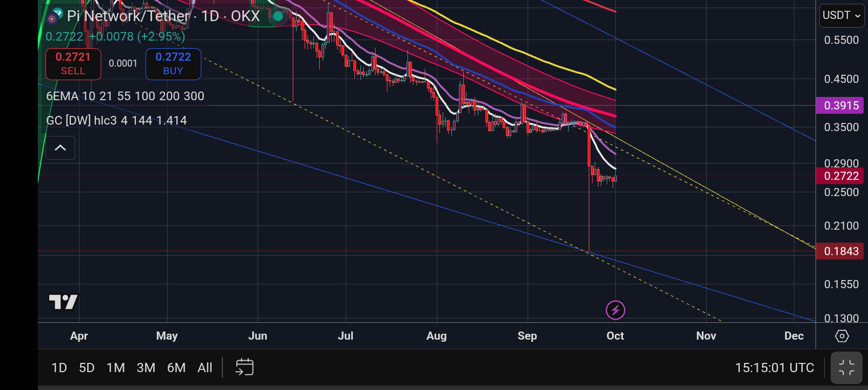
Task: Open the Pi Network/Tether symbol search
Action: click(128, 16)
